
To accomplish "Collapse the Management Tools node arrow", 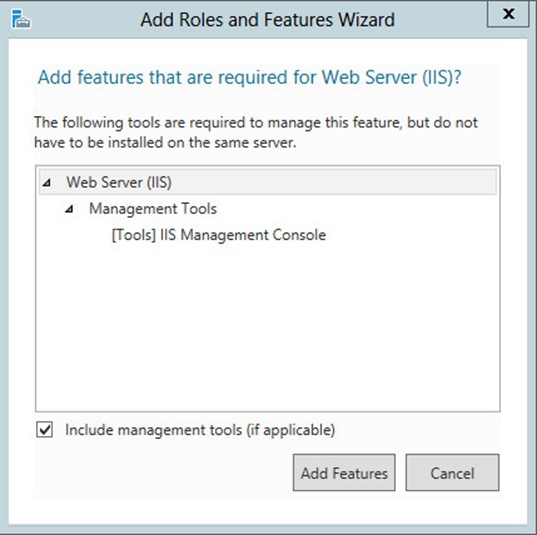I will (x=70, y=209).
